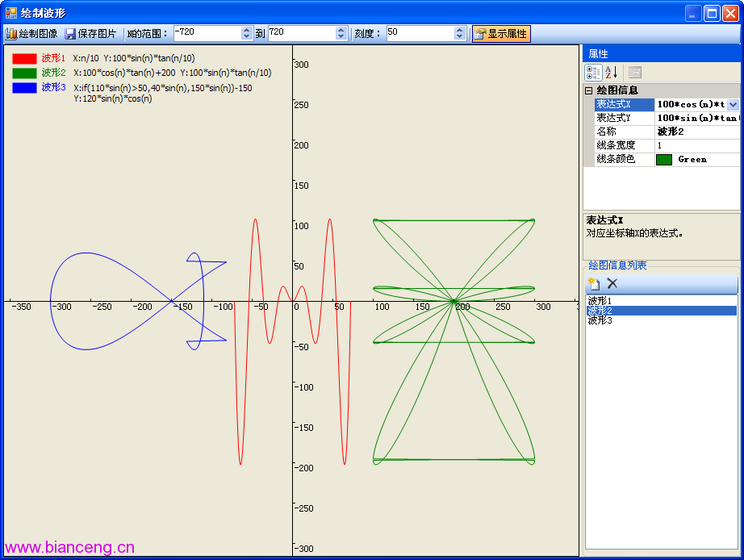Decrease the N range end value 720
744x560 pixels.
click(x=341, y=36)
